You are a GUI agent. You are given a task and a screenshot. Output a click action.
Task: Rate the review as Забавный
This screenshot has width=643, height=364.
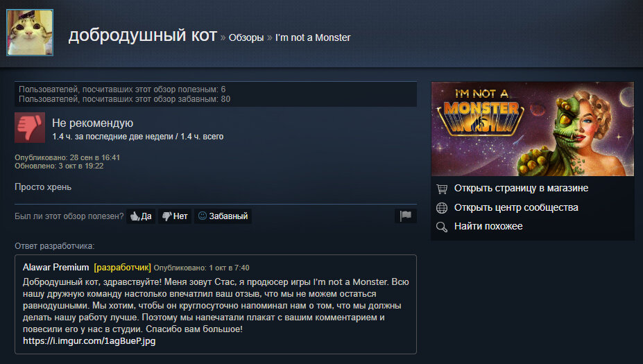tap(223, 216)
